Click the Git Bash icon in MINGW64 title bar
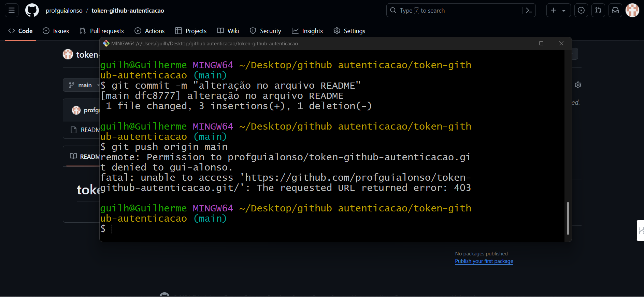This screenshot has width=644, height=297. pyautogui.click(x=106, y=44)
